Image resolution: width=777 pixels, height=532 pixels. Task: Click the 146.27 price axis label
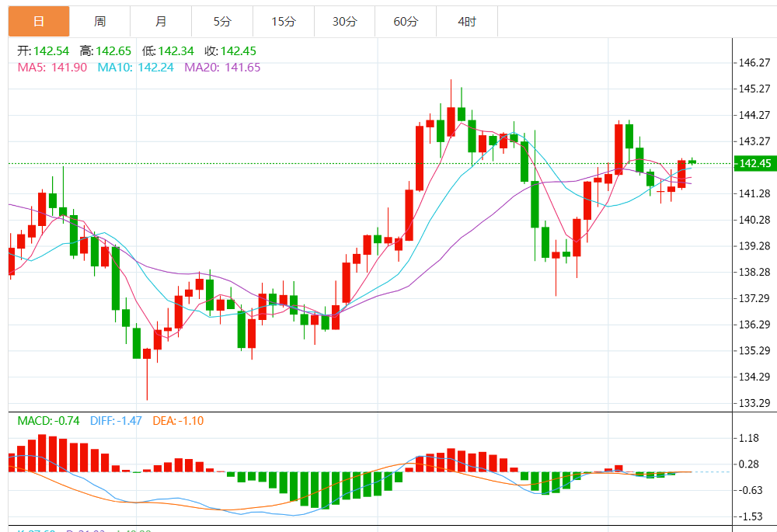pos(754,62)
